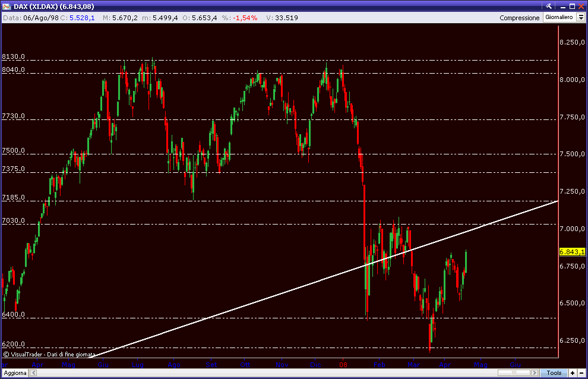The height and width of the screenshot is (379, 588).
Task: Minimize the DAX chart window
Action: click(563, 6)
